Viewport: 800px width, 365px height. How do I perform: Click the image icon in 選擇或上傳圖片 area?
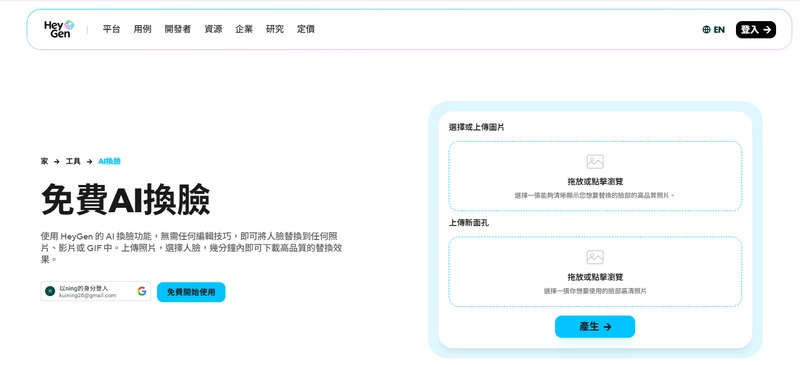tap(595, 162)
